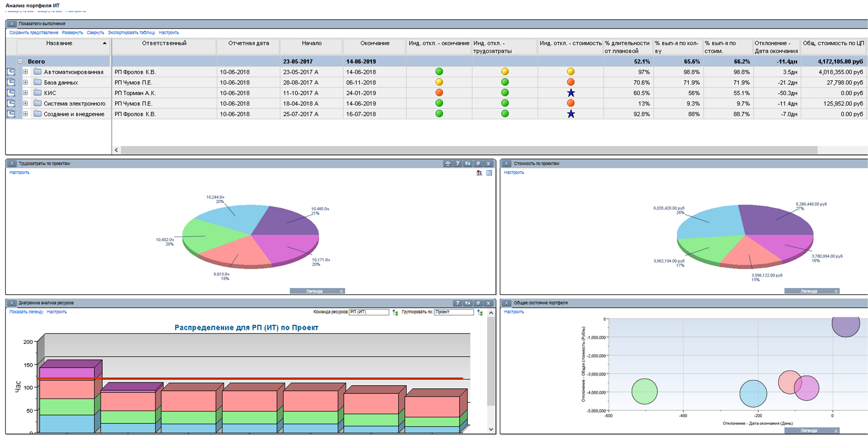Click the Окончание column header

(375, 43)
